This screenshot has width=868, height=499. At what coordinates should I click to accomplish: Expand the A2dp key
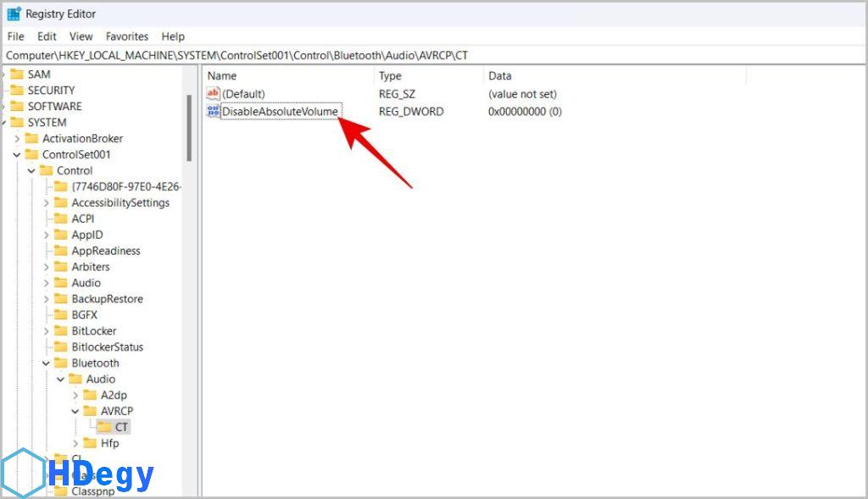pyautogui.click(x=75, y=395)
